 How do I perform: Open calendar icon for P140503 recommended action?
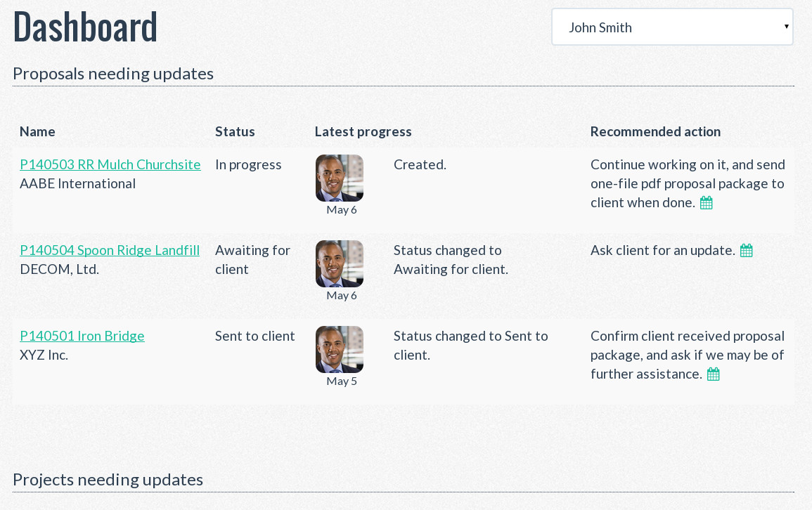(x=707, y=203)
